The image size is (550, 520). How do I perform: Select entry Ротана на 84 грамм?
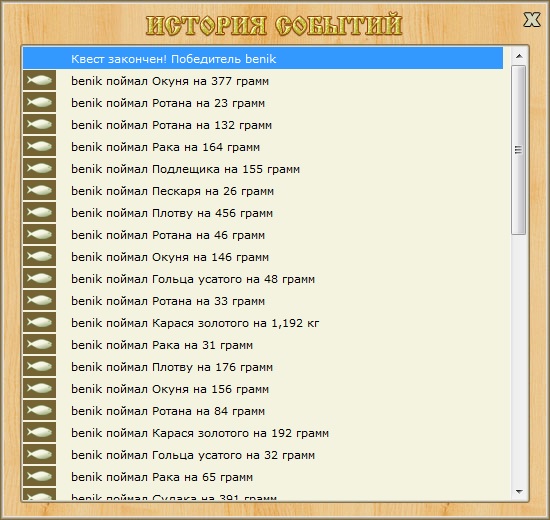(x=263, y=411)
